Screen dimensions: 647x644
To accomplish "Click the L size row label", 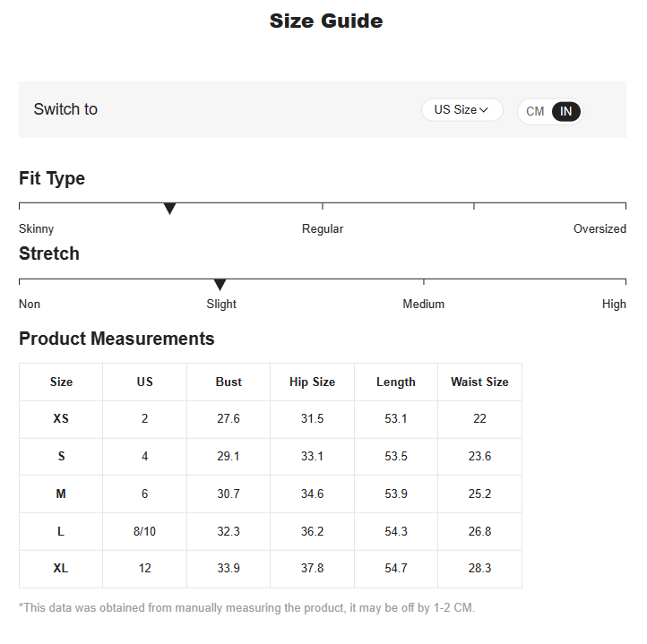I will click(61, 531).
